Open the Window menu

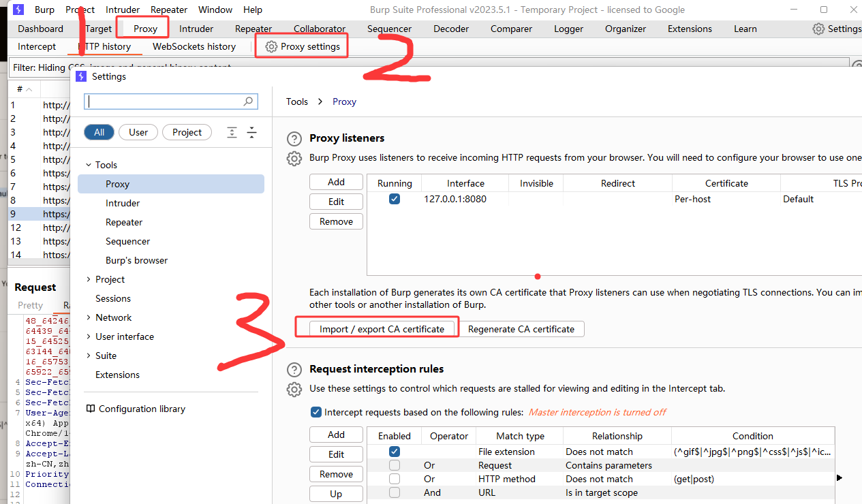pos(215,10)
